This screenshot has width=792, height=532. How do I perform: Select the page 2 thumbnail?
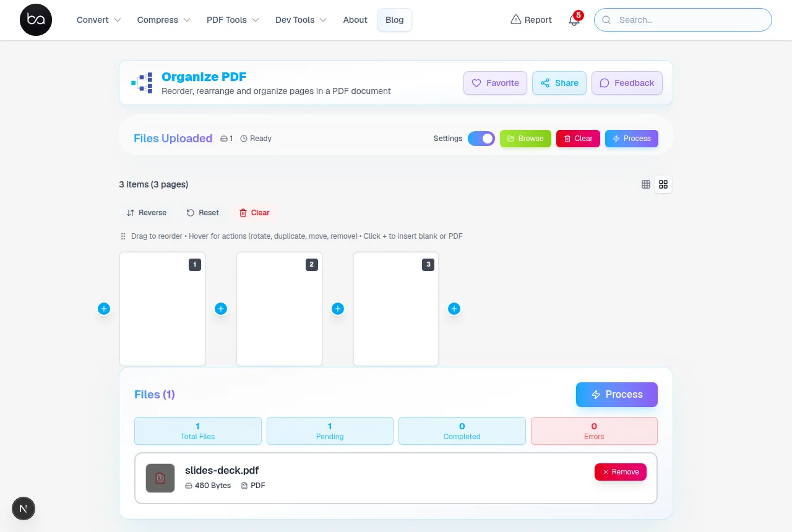(x=279, y=309)
